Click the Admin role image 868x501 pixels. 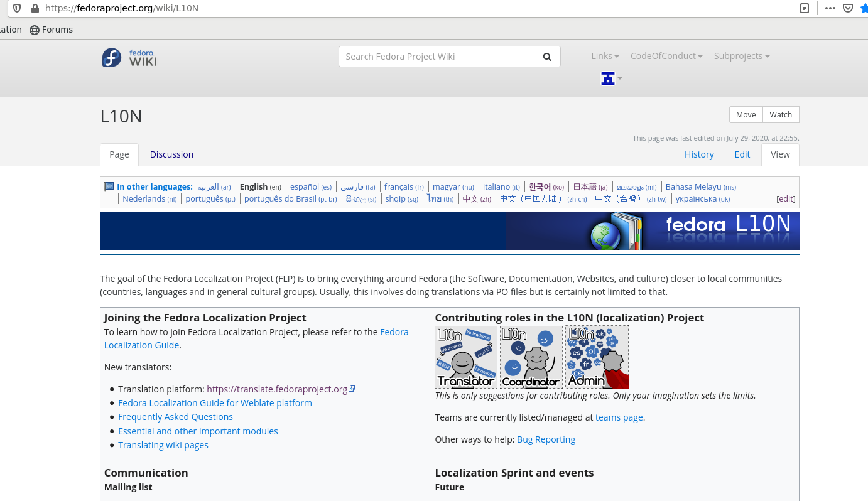coord(597,357)
